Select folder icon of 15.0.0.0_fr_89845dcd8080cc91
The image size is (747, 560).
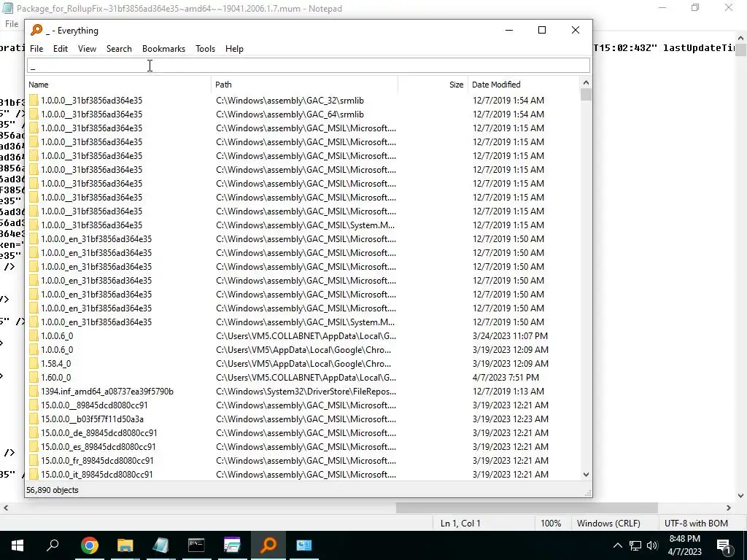(34, 461)
